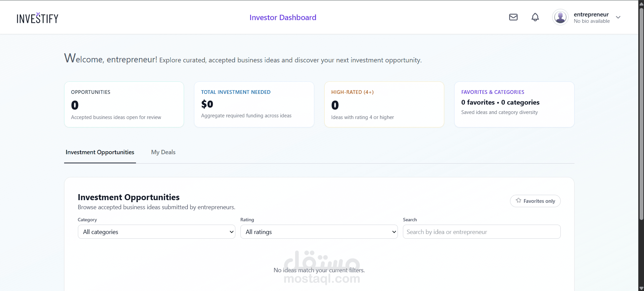Click the Opportunities stat card

tap(124, 104)
